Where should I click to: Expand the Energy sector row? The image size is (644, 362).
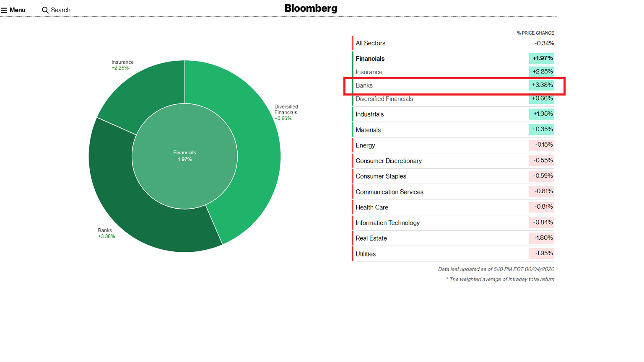coord(453,145)
